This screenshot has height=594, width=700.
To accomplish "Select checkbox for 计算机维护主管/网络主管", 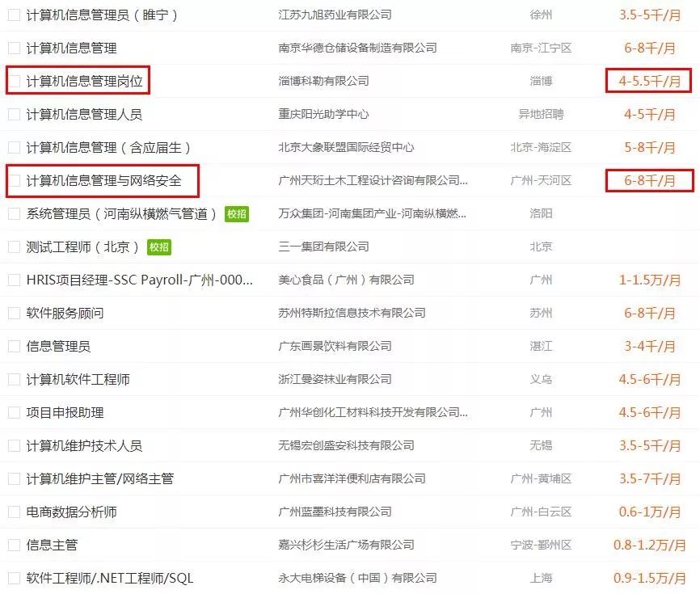I will [x=15, y=478].
